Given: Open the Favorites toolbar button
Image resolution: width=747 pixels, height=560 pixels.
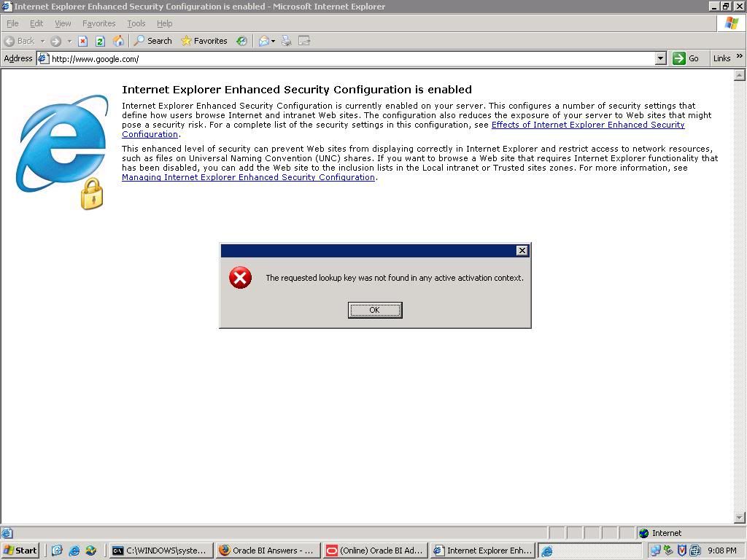Looking at the screenshot, I should (204, 41).
